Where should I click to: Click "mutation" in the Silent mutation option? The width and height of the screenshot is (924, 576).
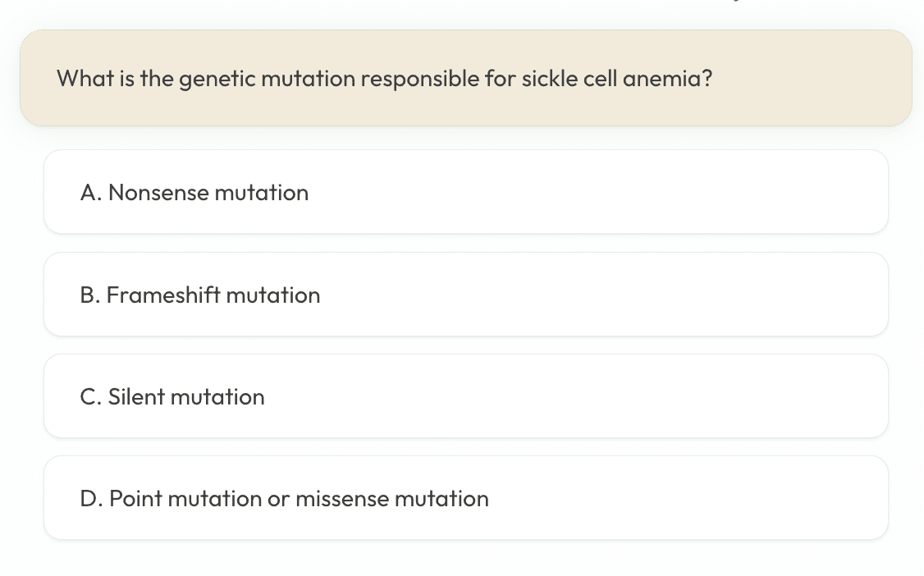(x=217, y=397)
